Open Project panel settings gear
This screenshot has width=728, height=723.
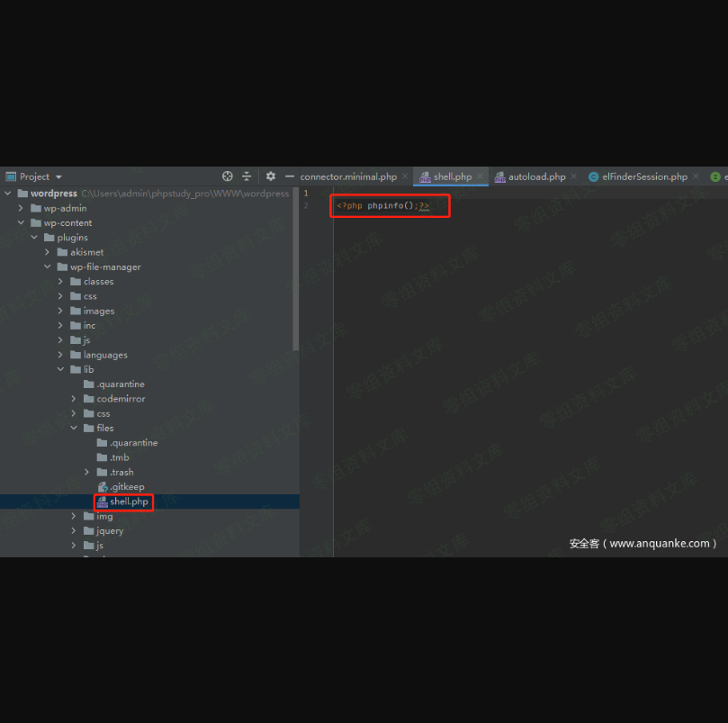(271, 176)
